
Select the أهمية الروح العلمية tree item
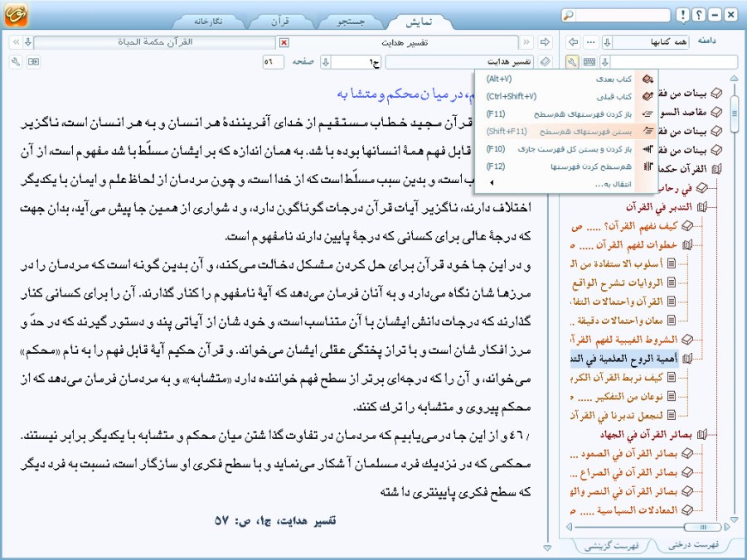click(624, 358)
